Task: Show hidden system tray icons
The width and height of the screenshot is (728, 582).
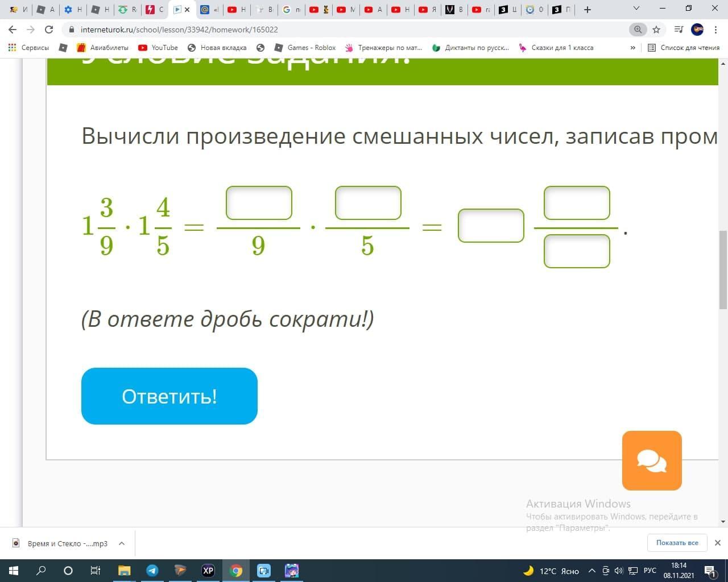Action: click(x=592, y=571)
